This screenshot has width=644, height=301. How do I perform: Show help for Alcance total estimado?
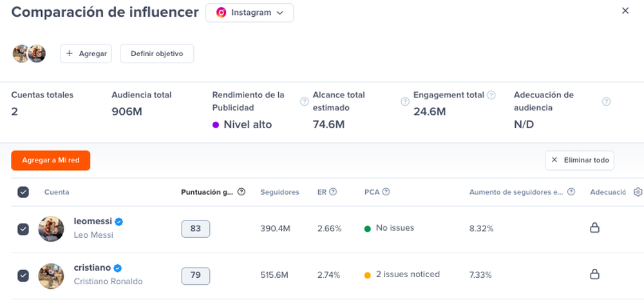[x=405, y=102]
